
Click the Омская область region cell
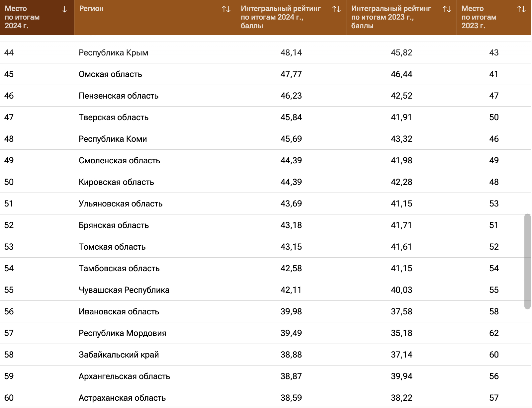(x=110, y=74)
